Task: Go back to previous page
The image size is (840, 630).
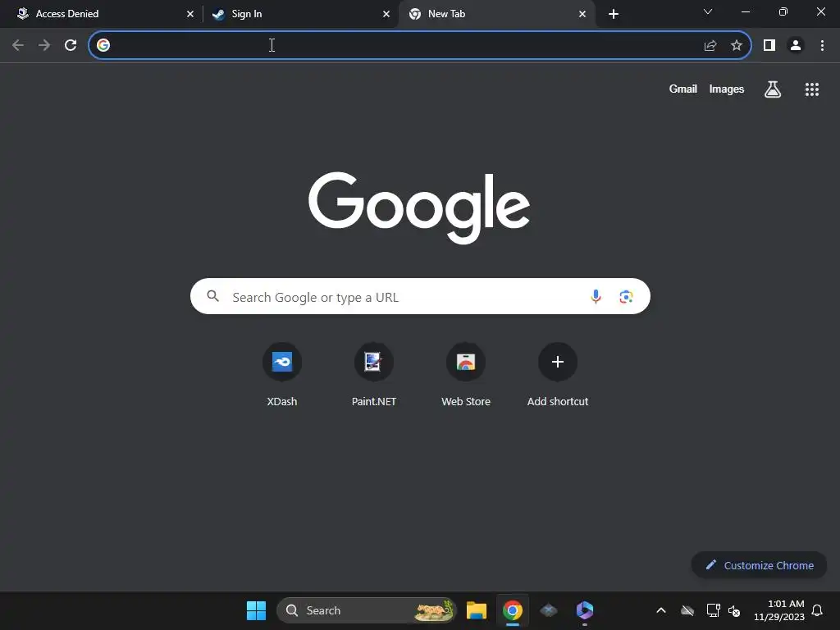Action: (x=18, y=46)
